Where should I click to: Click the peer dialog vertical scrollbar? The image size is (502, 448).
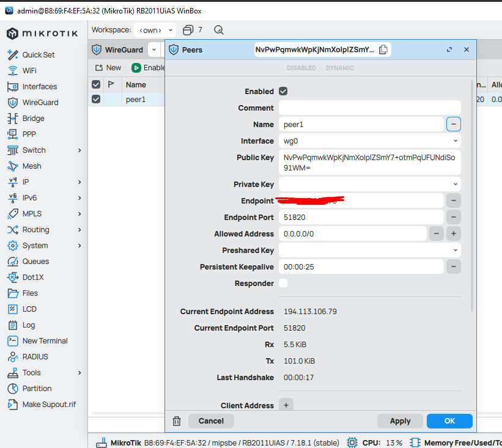pyautogui.click(x=471, y=196)
